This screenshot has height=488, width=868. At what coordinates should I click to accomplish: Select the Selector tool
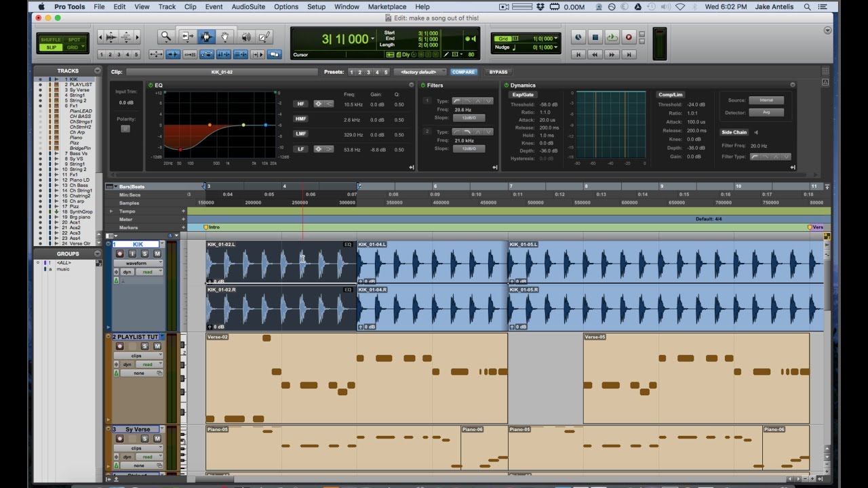(x=206, y=37)
